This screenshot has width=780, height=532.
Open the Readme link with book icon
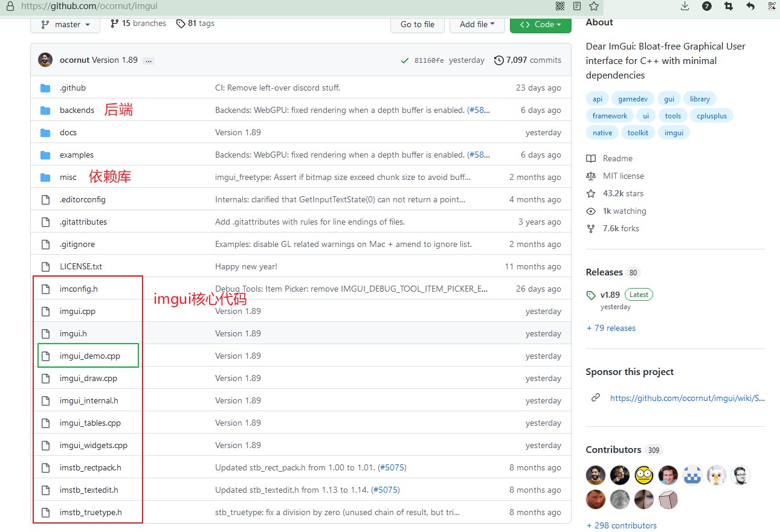(x=610, y=158)
